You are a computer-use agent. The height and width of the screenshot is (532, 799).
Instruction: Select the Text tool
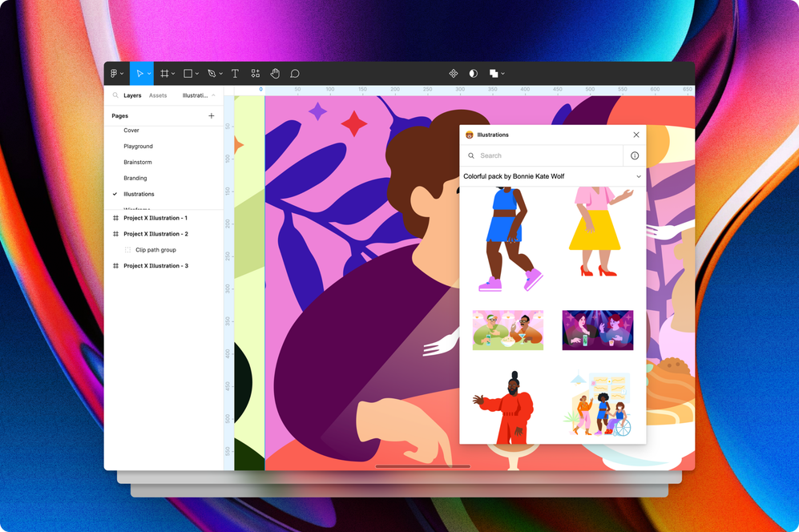point(235,73)
